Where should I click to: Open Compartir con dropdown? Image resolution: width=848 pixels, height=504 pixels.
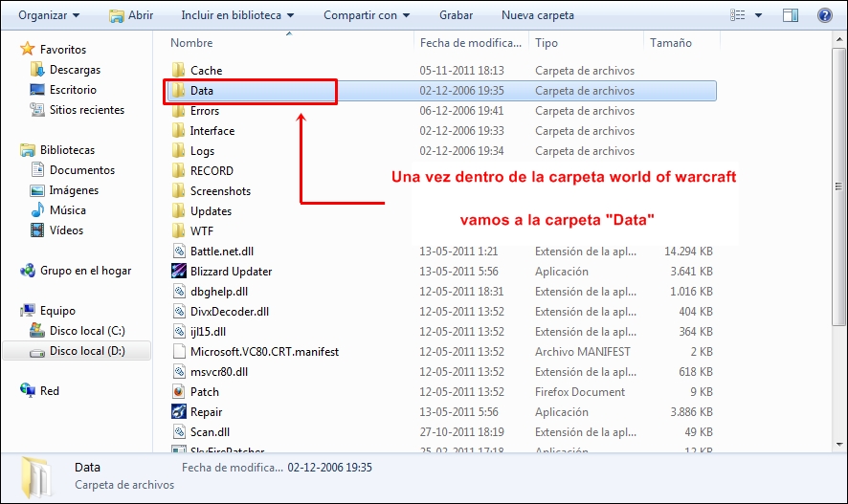click(x=367, y=15)
